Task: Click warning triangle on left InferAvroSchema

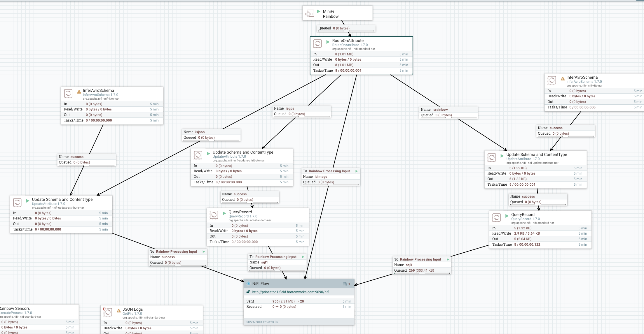Action: pyautogui.click(x=79, y=92)
